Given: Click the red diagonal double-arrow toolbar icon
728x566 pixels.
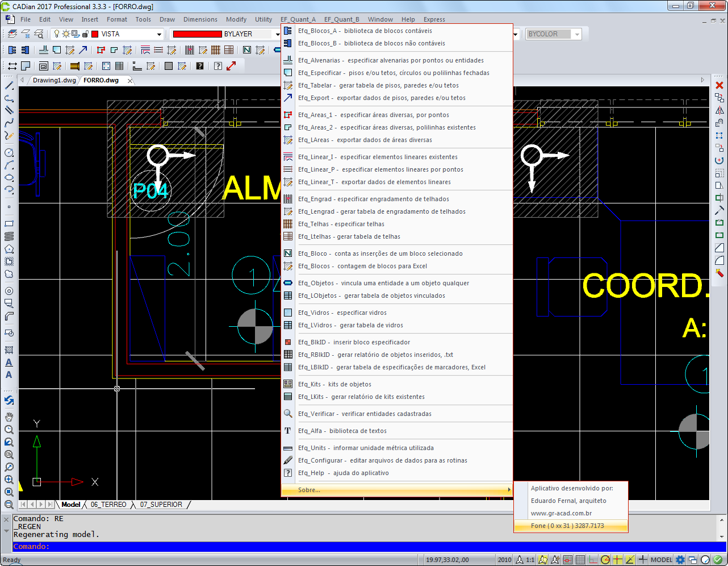Looking at the screenshot, I should [x=231, y=66].
